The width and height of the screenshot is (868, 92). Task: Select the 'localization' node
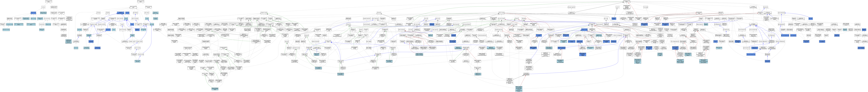[x=379, y=13]
